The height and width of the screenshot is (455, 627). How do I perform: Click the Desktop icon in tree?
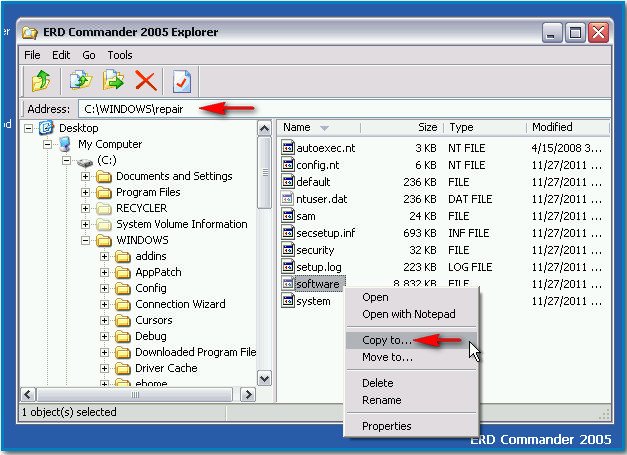point(46,128)
